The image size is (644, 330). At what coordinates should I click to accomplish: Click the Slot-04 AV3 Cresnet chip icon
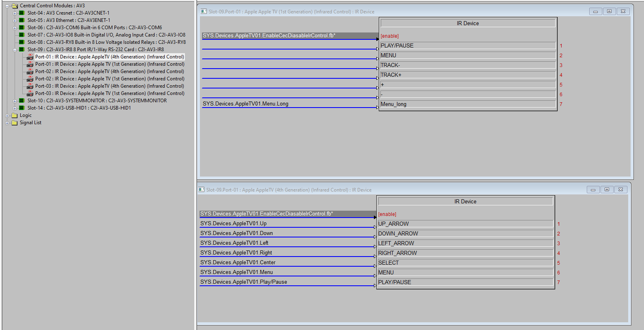point(22,13)
